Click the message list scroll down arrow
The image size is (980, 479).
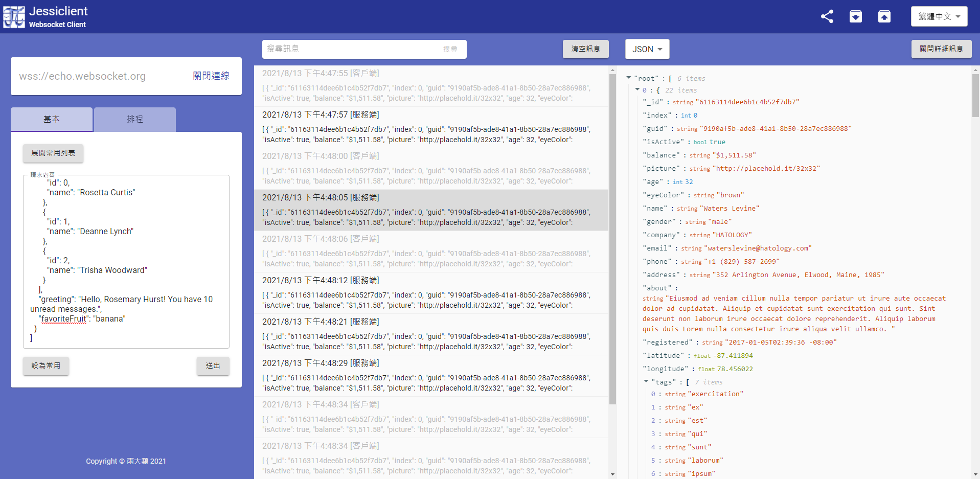pyautogui.click(x=612, y=474)
